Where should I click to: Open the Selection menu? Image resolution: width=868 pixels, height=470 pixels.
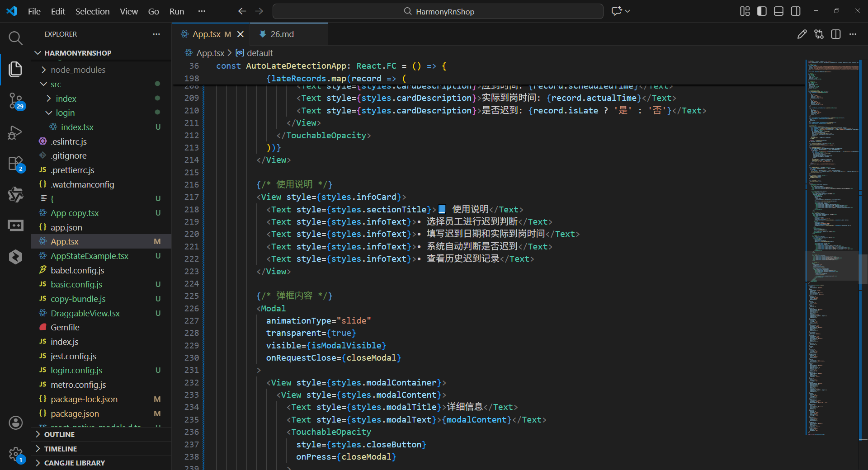coord(92,11)
